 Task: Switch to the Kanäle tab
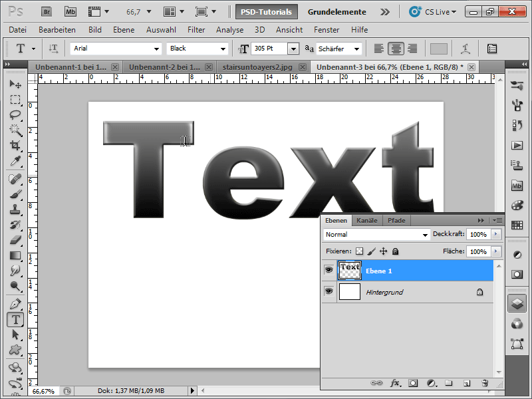[367, 221]
